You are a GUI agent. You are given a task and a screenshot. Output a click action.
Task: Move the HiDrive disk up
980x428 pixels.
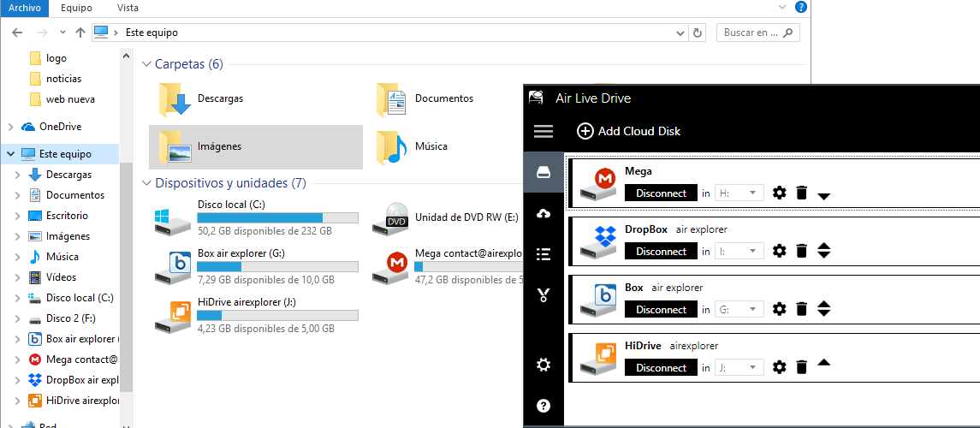(x=823, y=362)
